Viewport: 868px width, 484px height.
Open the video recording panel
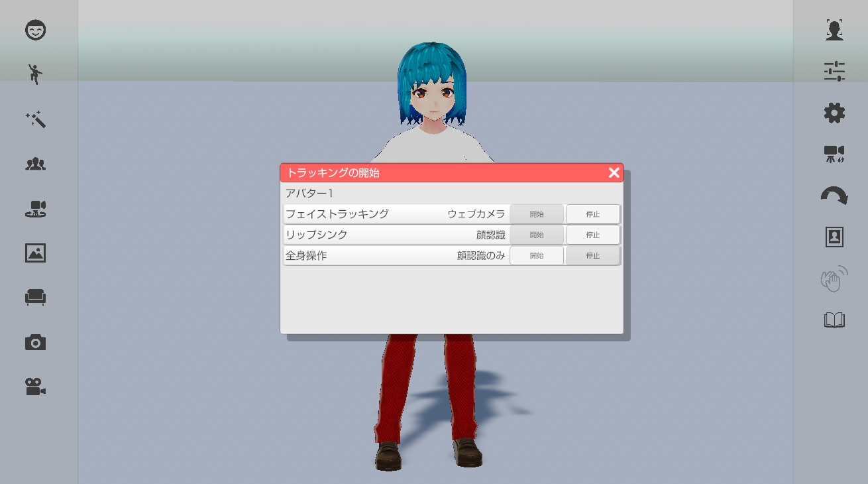point(36,387)
